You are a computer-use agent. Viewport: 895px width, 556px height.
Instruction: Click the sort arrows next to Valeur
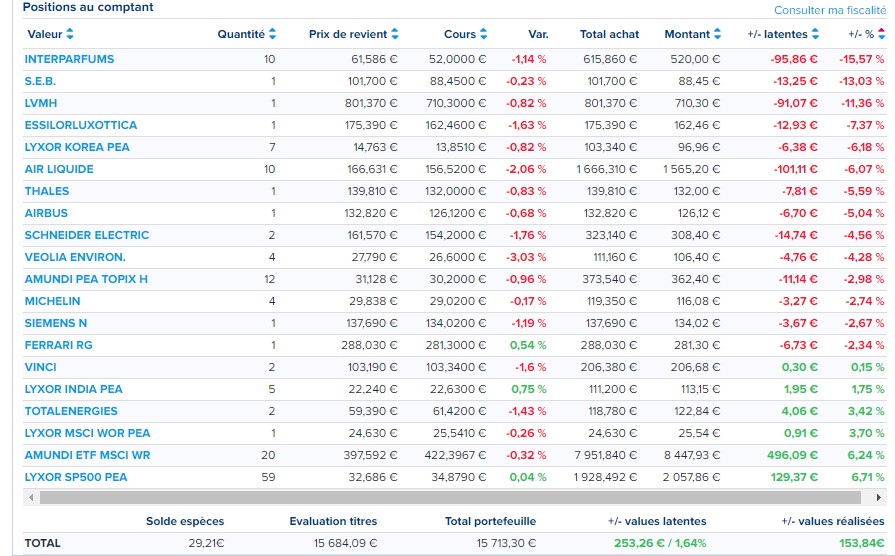[x=69, y=35]
